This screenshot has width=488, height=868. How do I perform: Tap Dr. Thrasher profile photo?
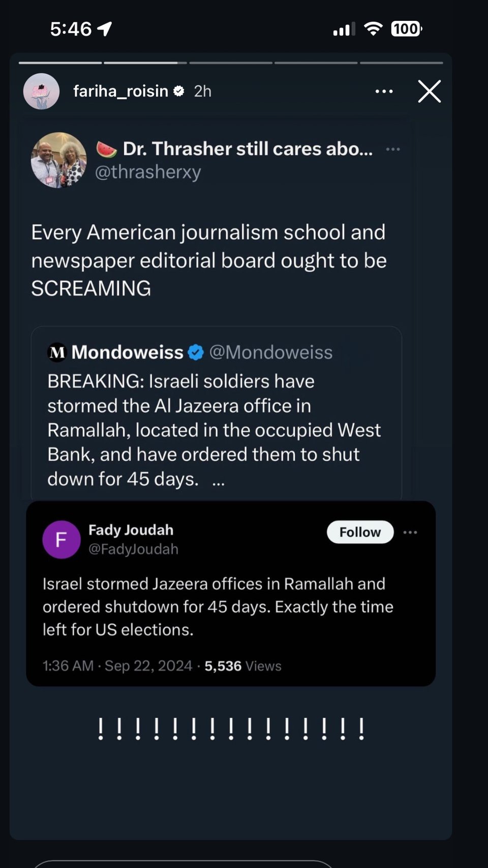pyautogui.click(x=59, y=160)
